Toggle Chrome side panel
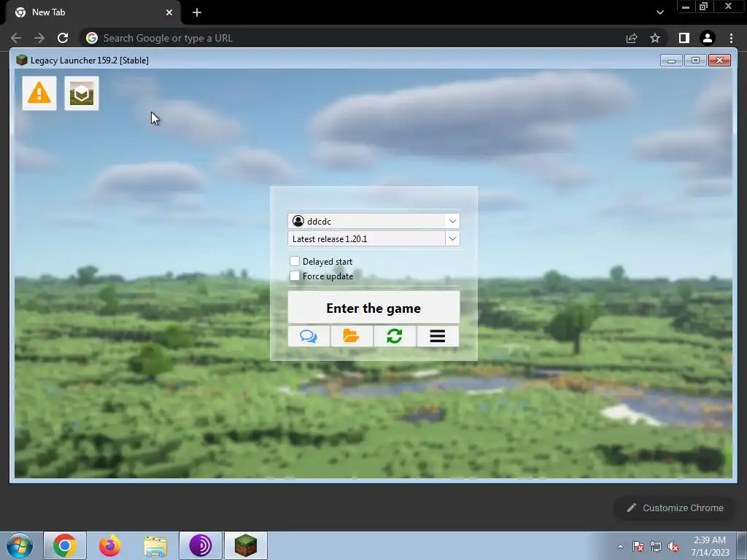747x560 pixels. [x=684, y=38]
